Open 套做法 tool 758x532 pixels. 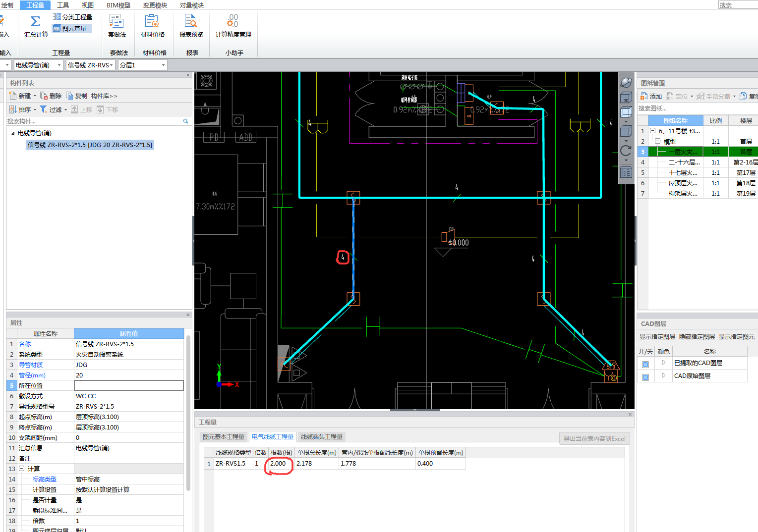coord(117,26)
